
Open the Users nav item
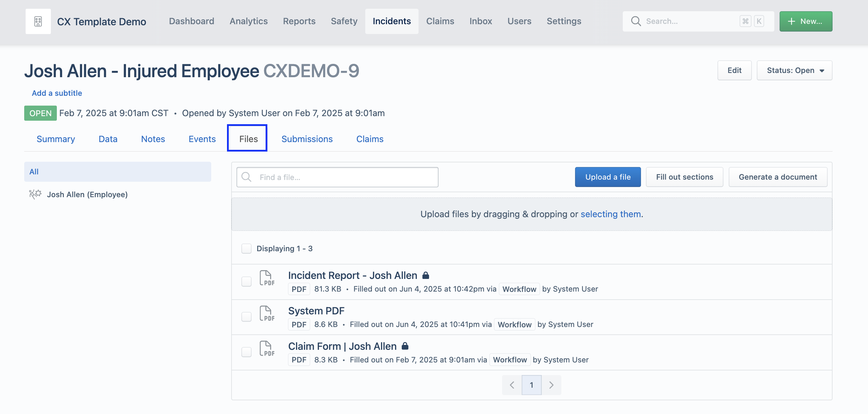click(519, 21)
